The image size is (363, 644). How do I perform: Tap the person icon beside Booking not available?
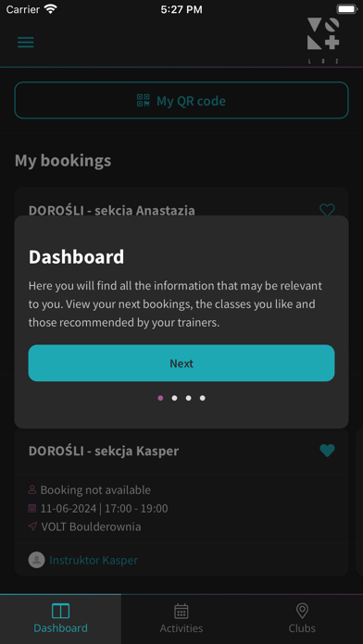[32, 489]
